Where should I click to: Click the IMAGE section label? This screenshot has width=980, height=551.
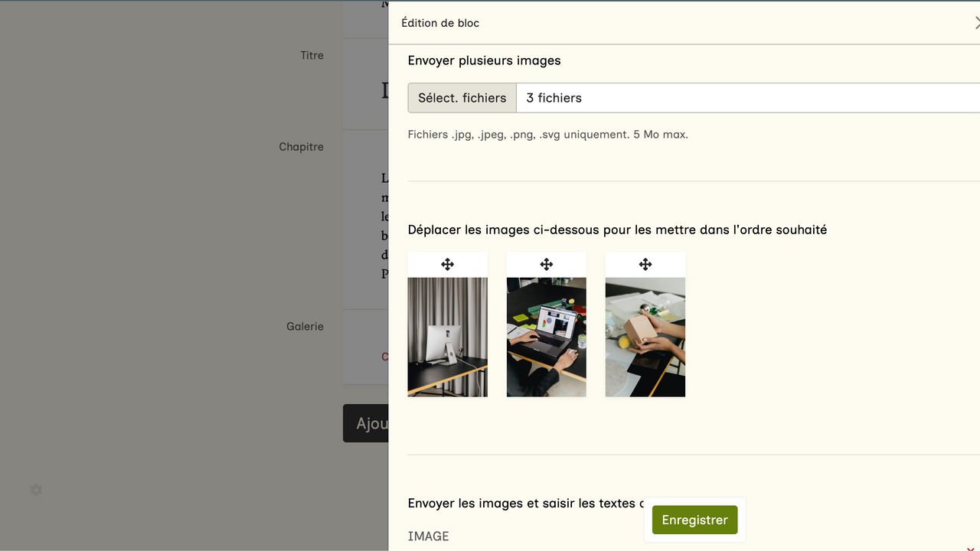[x=428, y=536]
